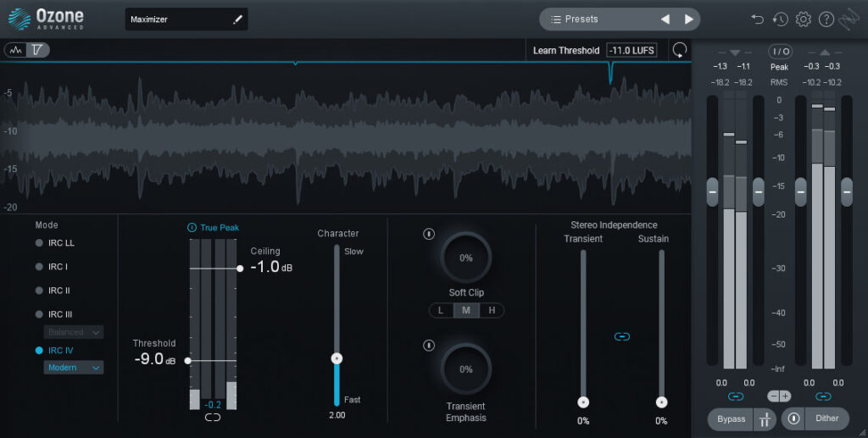Click the Bypass button
868x438 pixels.
[x=730, y=419]
